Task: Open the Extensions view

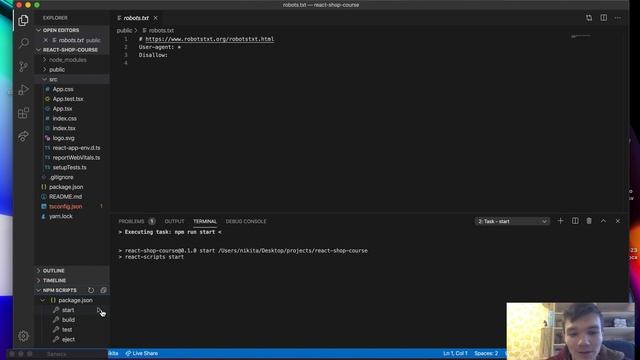Action: 24,113
